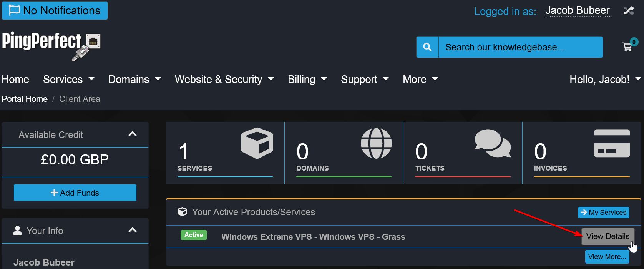Click the PingPerfect logo

pos(51,46)
